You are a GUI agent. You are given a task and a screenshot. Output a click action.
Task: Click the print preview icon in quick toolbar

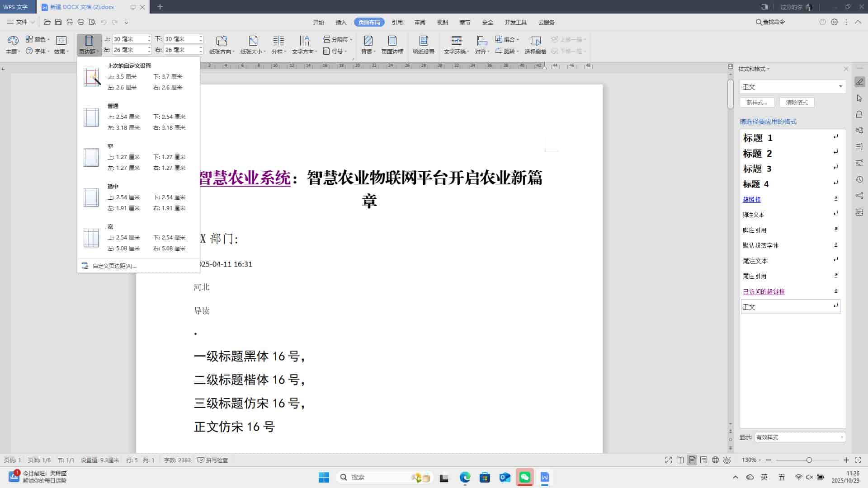coord(92,22)
